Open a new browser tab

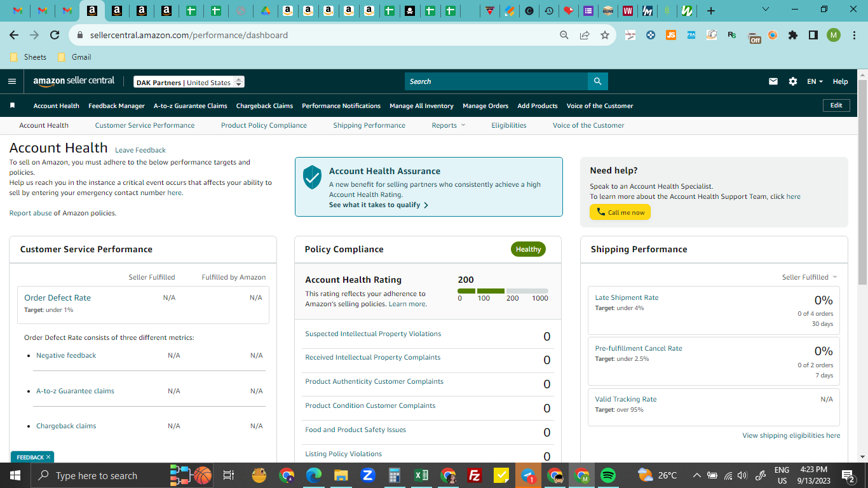point(711,11)
